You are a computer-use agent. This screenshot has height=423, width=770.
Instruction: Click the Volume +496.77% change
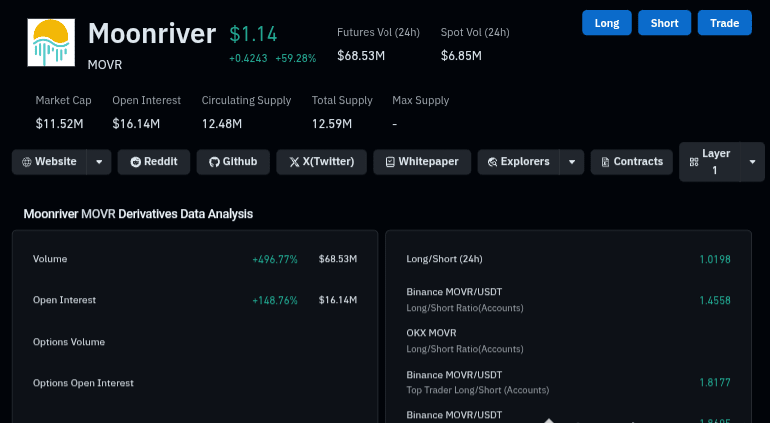tap(275, 259)
